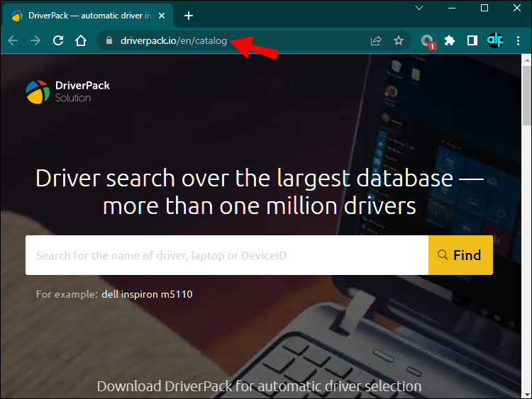Viewport: 532px width, 399px height.
Task: Close the browser window
Action: pyautogui.click(x=516, y=8)
